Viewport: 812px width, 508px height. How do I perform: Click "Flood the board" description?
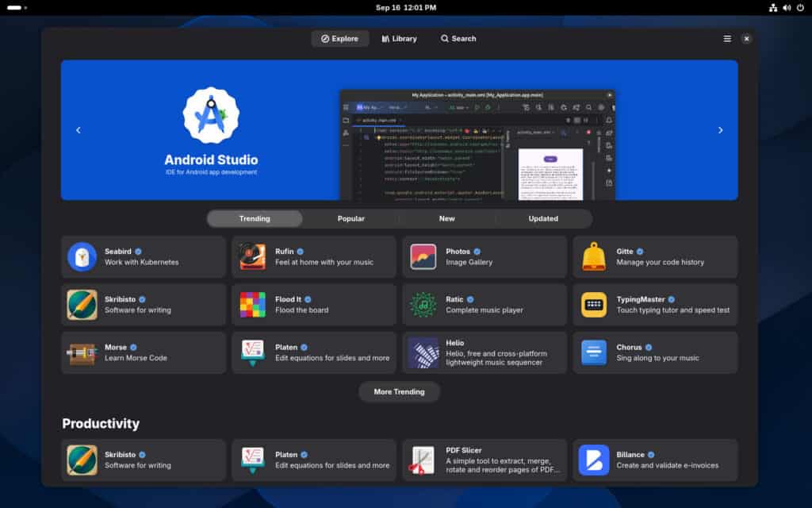point(302,310)
